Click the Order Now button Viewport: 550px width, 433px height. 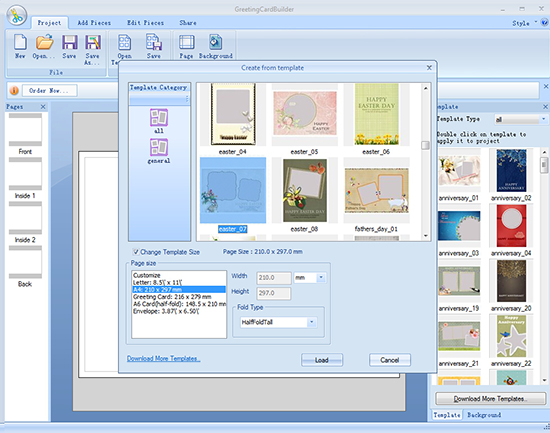(49, 91)
